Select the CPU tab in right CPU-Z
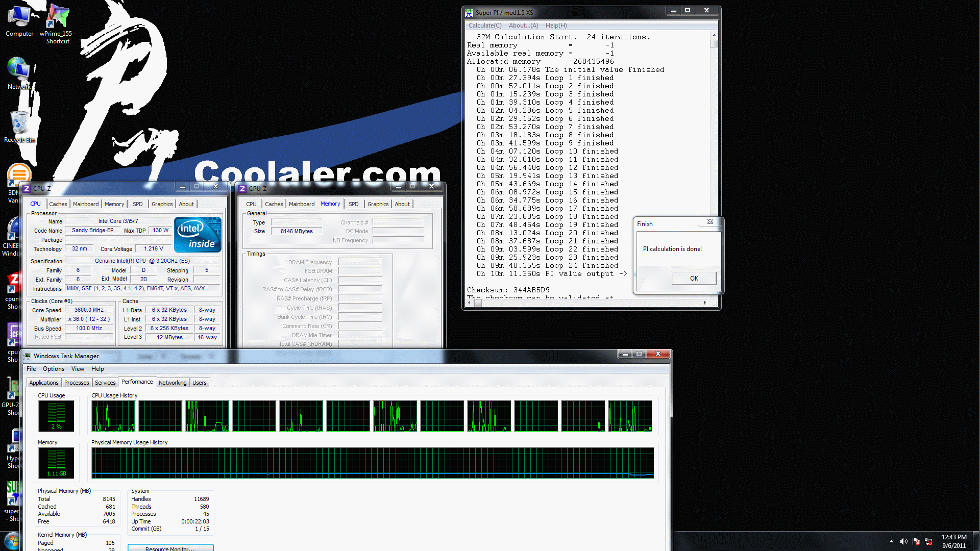980x551 pixels. tap(251, 204)
